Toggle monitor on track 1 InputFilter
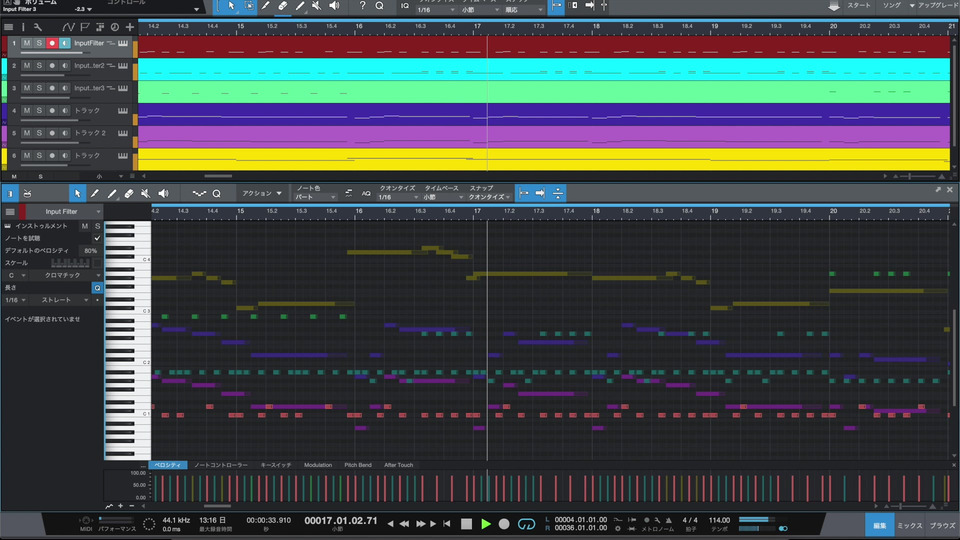 64,43
